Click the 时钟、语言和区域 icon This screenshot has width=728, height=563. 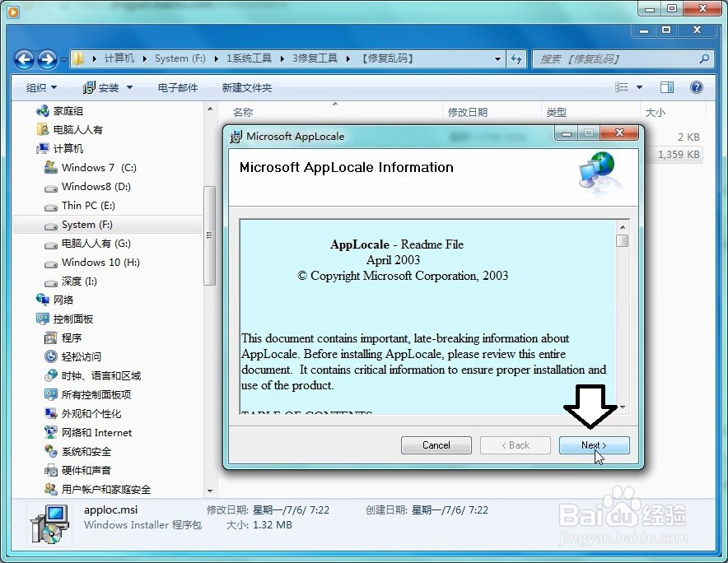[50, 375]
